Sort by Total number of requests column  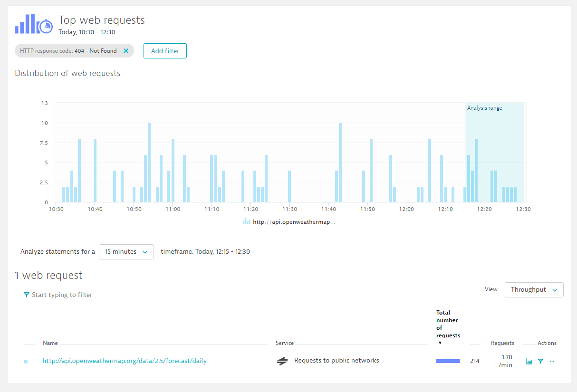pos(448,327)
